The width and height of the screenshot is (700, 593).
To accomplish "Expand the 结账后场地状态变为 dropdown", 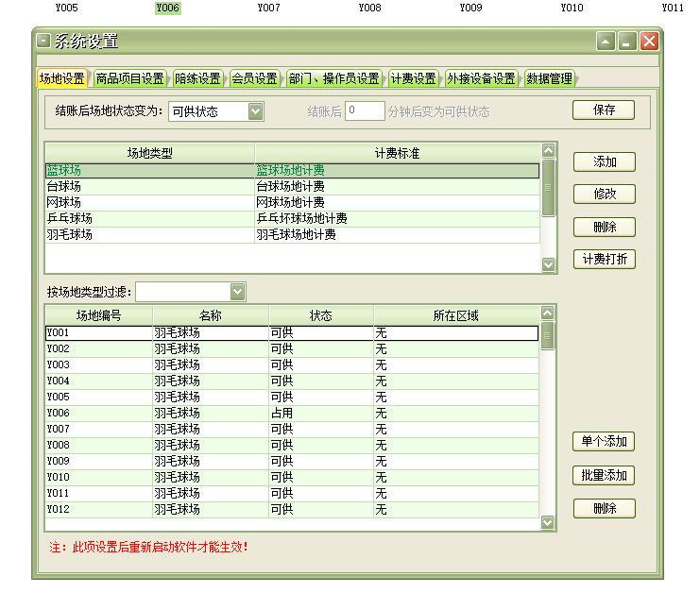I will (255, 111).
